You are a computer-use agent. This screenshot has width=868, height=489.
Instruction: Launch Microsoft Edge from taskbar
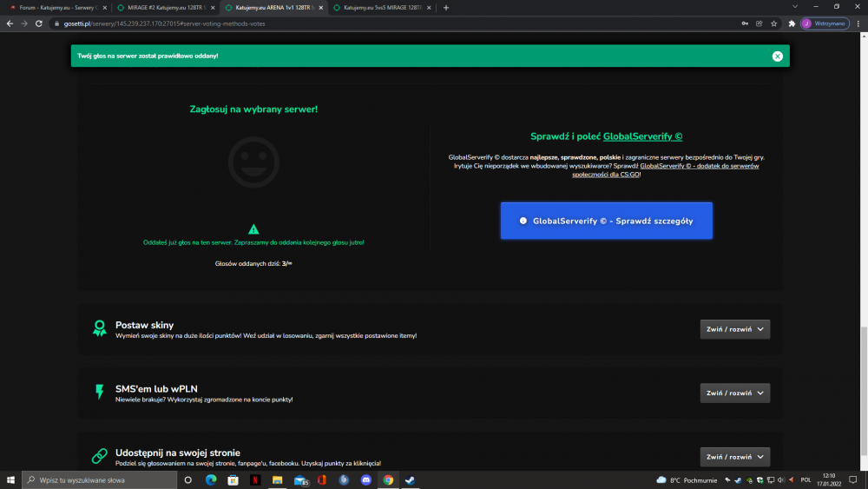[211, 480]
